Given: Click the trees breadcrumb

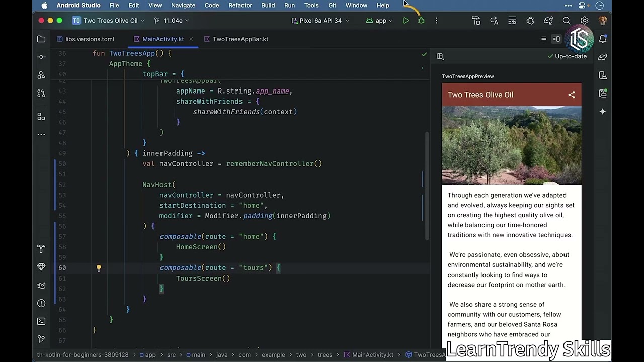Looking at the screenshot, I should click(x=325, y=355).
